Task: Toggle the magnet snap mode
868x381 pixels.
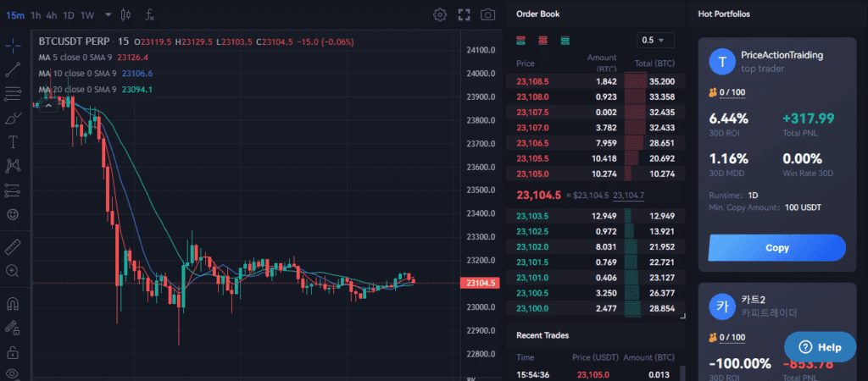Action: click(x=13, y=304)
